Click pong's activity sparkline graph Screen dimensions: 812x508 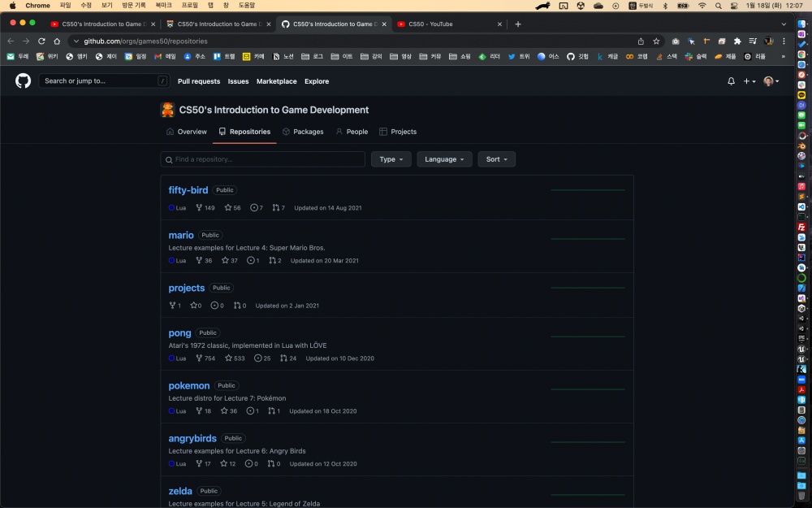coord(588,337)
